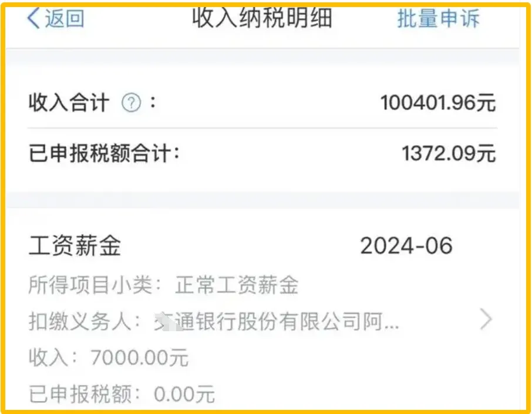This screenshot has width=532, height=414.
Task: Click the 100401.96元 total income amount
Action: click(437, 103)
